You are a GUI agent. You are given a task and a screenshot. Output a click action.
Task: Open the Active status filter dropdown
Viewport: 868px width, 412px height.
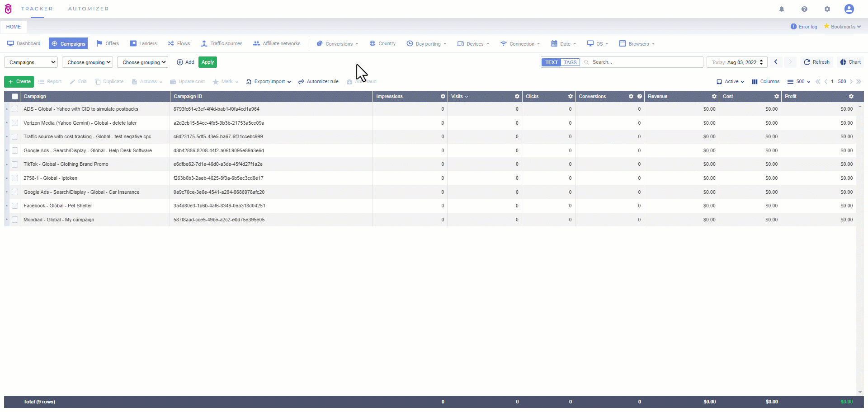click(731, 82)
